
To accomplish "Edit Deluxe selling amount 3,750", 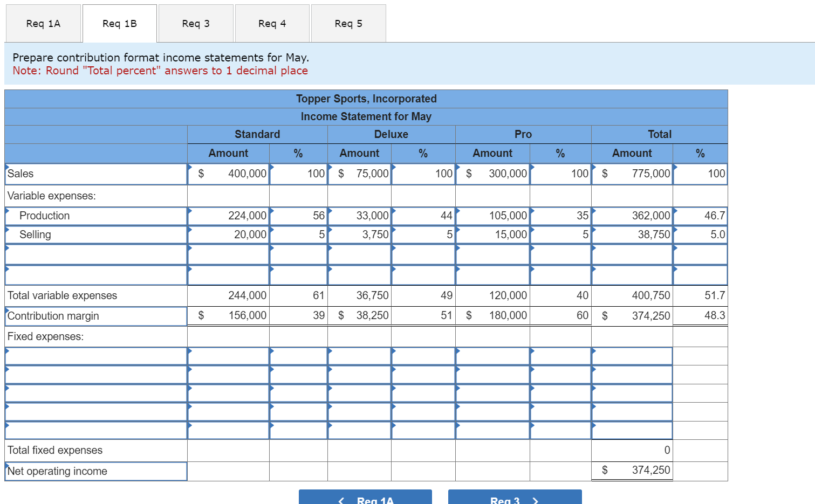I will 359,235.
